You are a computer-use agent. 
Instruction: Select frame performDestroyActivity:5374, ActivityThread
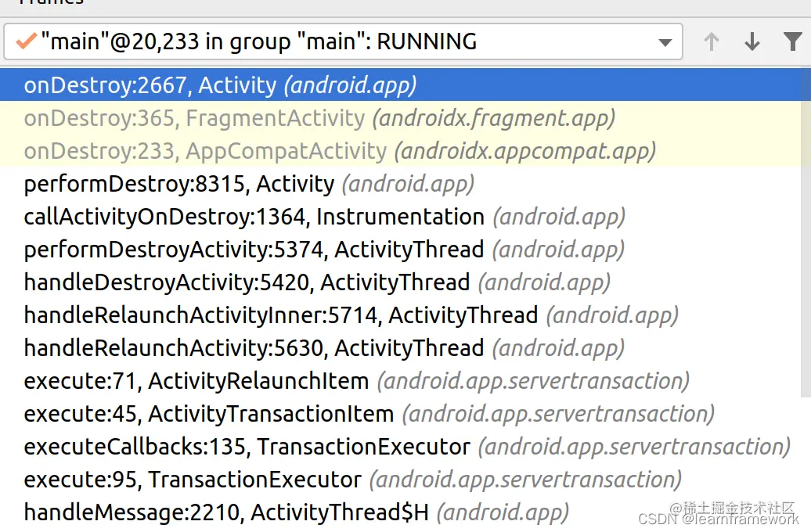400,250
